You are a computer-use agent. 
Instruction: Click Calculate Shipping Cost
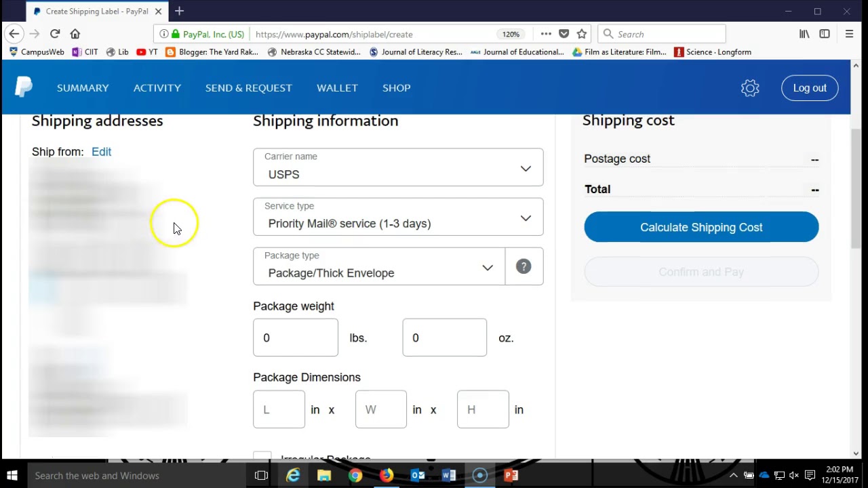coord(701,227)
